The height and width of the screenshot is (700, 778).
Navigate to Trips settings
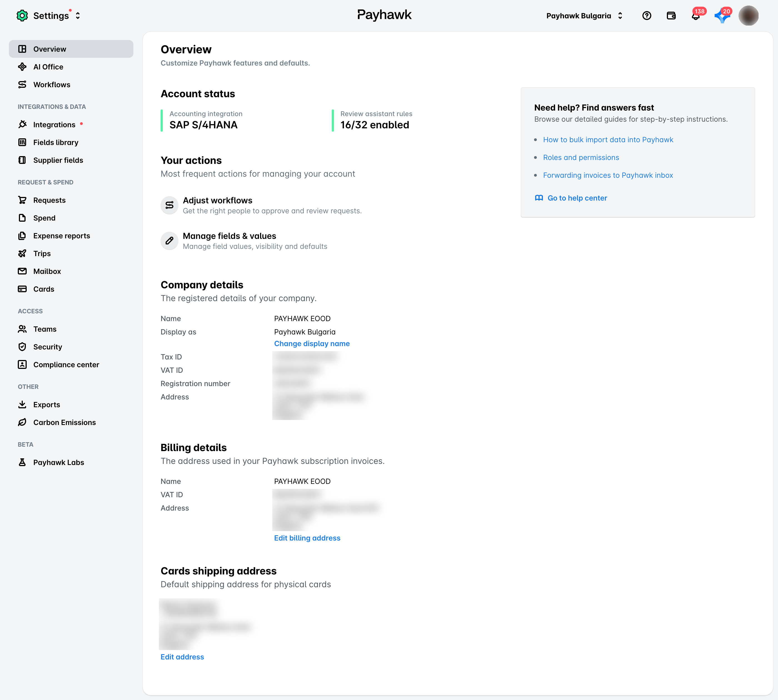[x=71, y=253]
